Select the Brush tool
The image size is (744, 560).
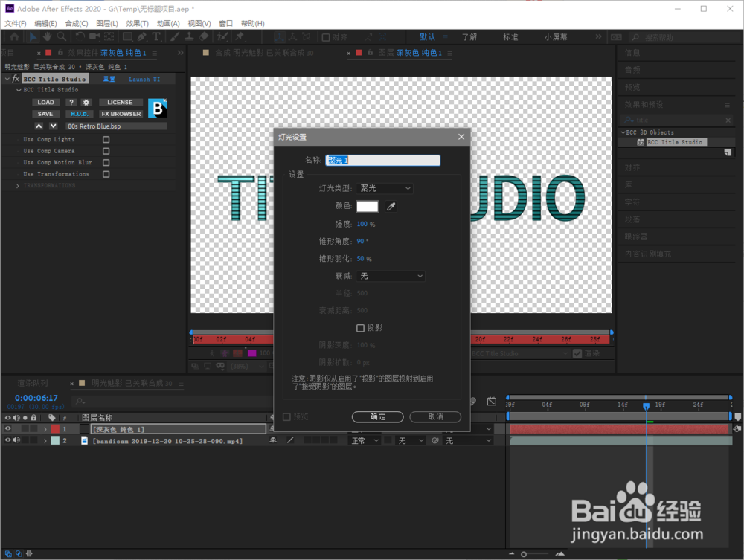(175, 36)
